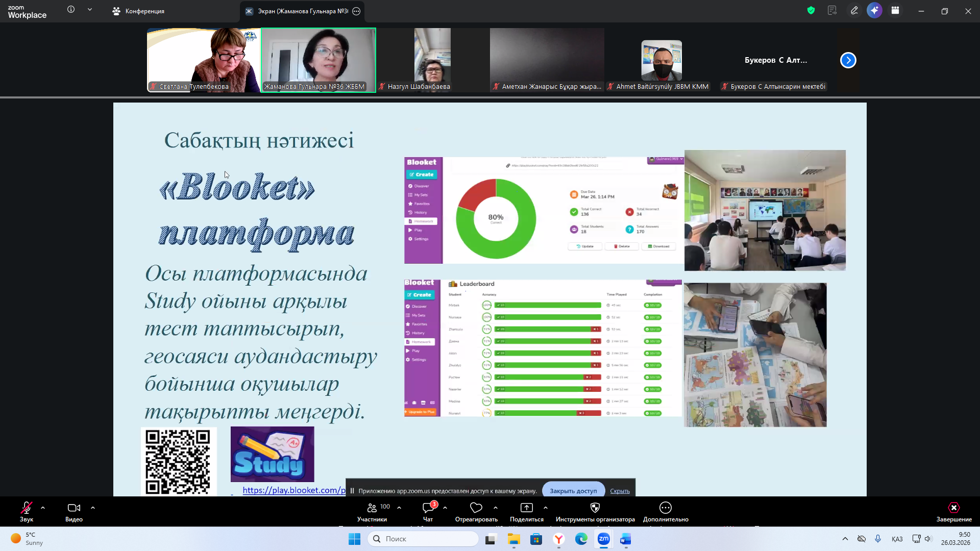Expand audio options arrow next to Звук
Viewport: 980px width, 551px height.
(43, 508)
